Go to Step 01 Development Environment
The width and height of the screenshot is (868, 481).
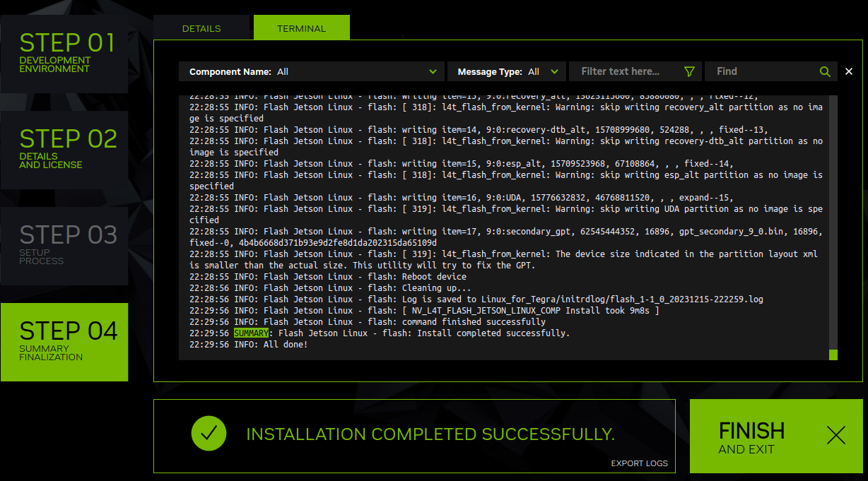(x=64, y=54)
